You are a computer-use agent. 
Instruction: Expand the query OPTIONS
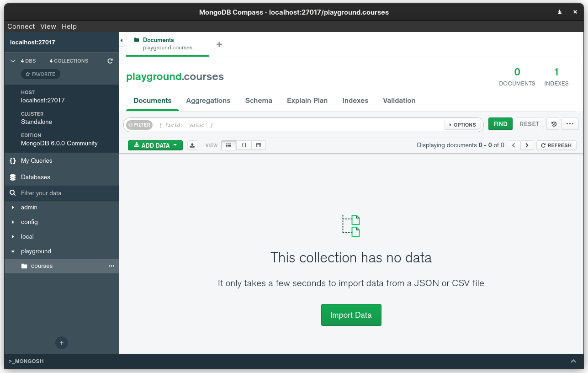pos(462,125)
